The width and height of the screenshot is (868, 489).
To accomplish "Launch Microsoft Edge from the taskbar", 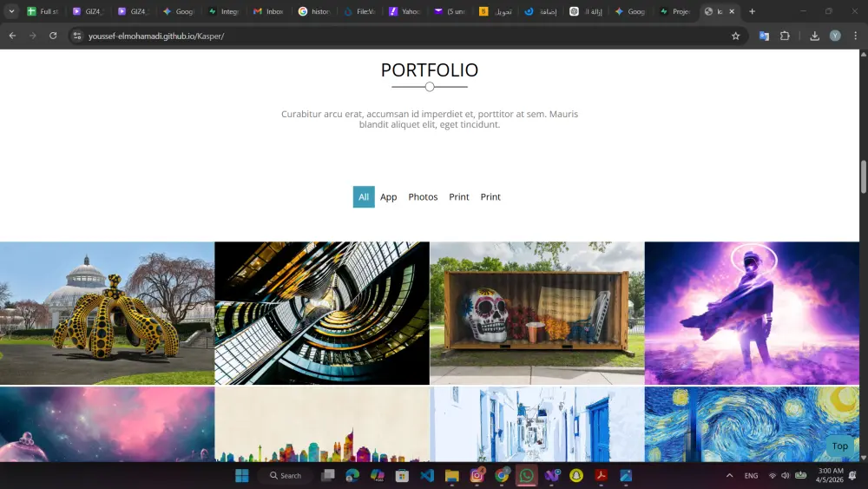I will pos(352,476).
